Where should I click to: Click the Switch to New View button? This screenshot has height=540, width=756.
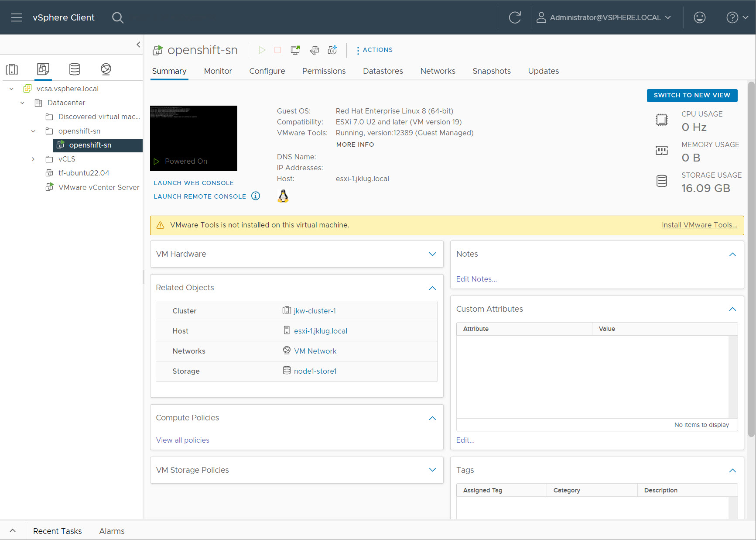(x=691, y=95)
